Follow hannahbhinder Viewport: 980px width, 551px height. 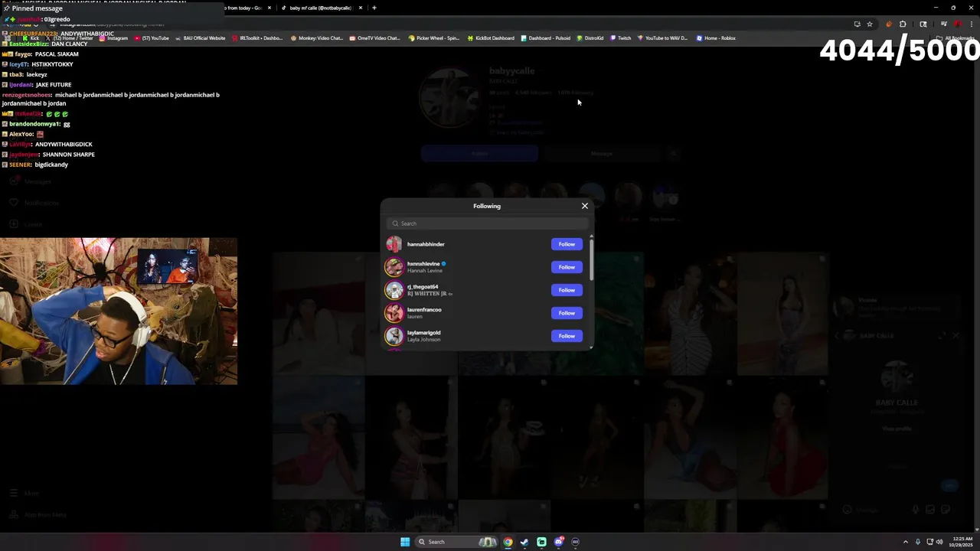click(567, 244)
